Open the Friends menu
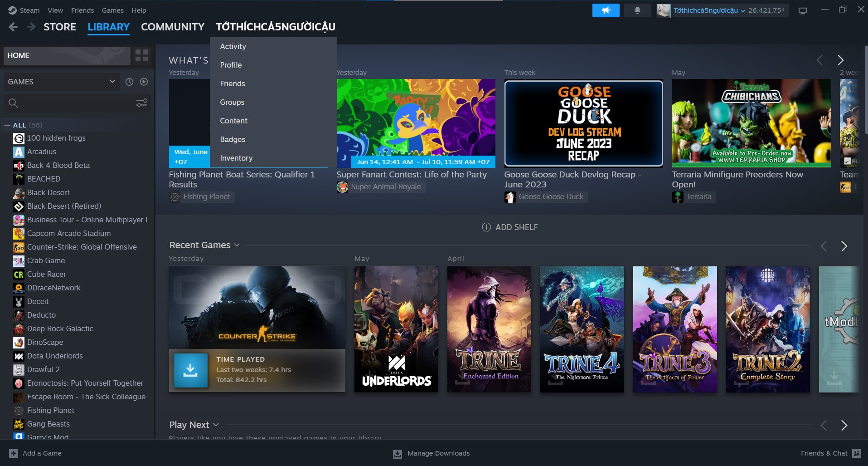 [82, 10]
